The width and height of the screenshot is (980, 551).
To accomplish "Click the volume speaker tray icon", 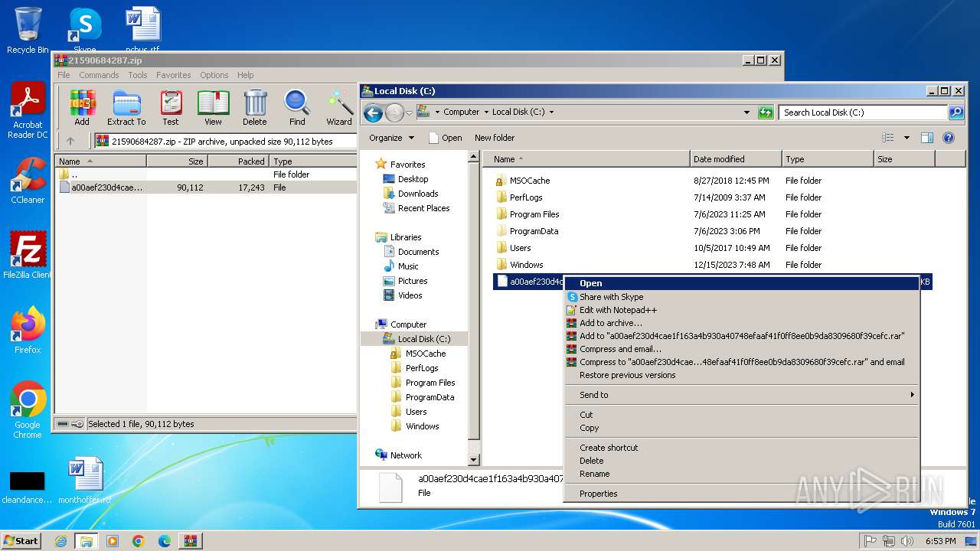I will click(x=907, y=541).
